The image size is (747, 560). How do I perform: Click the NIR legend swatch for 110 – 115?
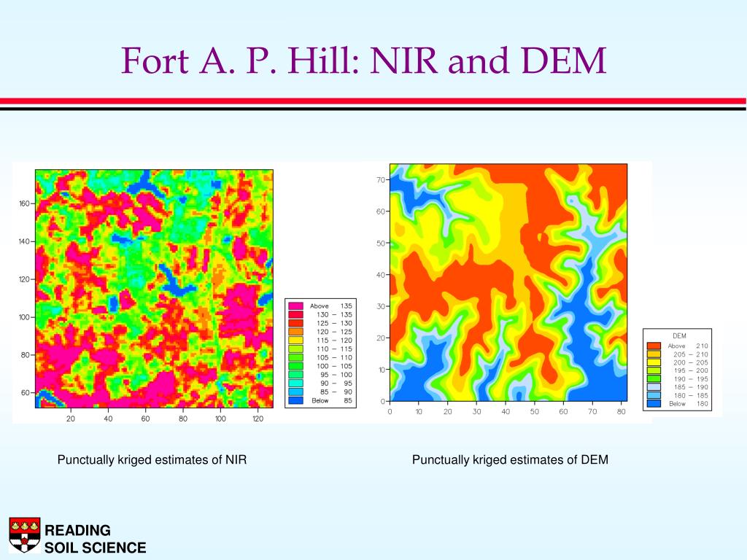(x=296, y=349)
